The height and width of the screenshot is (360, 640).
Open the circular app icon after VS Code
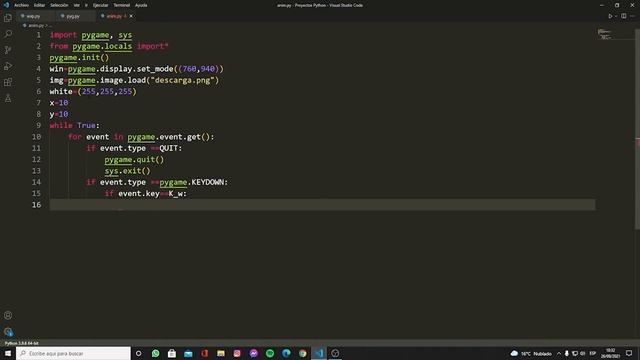tap(335, 353)
